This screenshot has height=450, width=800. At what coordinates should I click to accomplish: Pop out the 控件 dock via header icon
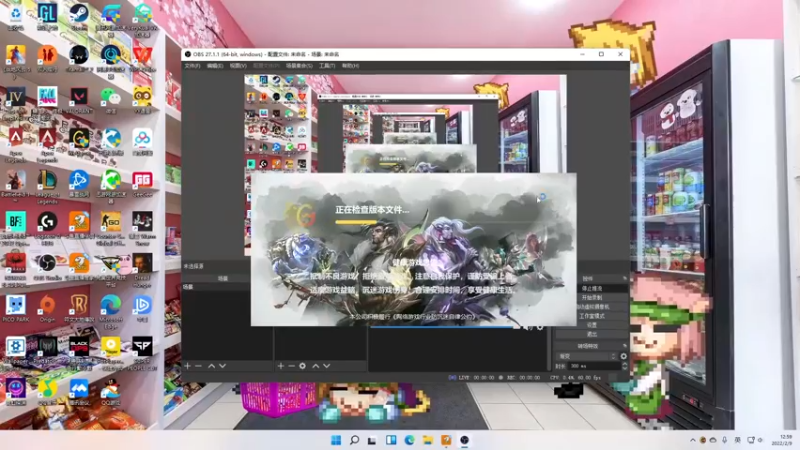click(x=624, y=279)
